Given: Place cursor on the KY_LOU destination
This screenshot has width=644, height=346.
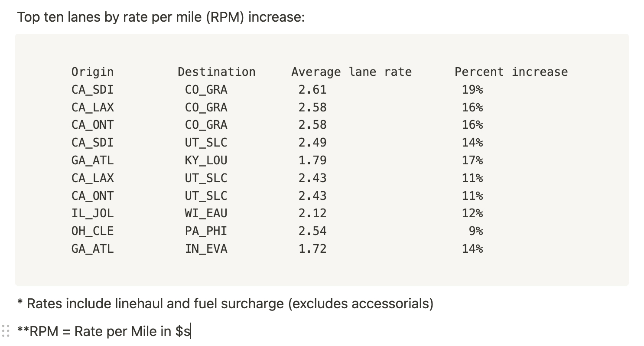Looking at the screenshot, I should (206, 160).
